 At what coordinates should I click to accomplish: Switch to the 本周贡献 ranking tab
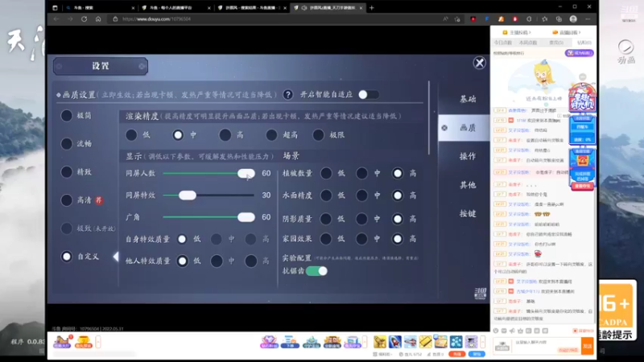coord(528,43)
